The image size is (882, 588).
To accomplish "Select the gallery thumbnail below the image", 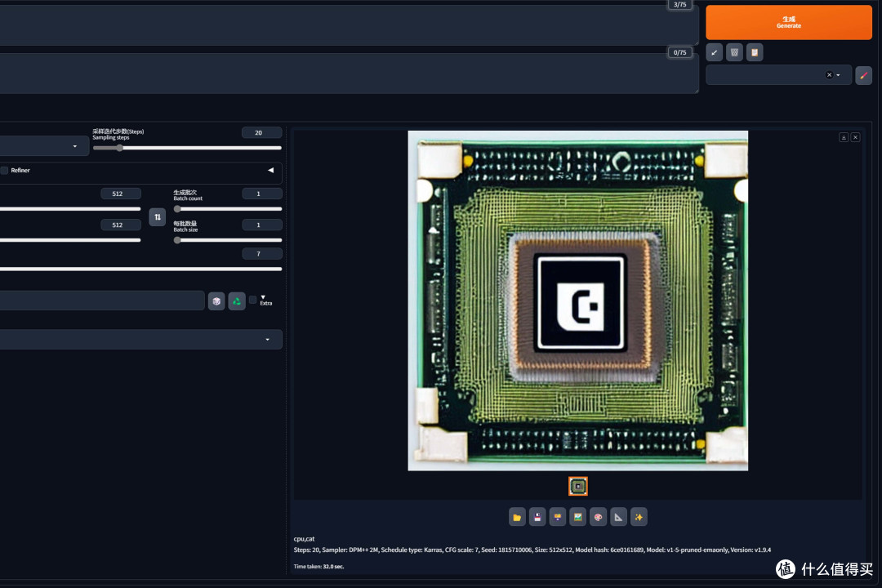I will click(577, 486).
